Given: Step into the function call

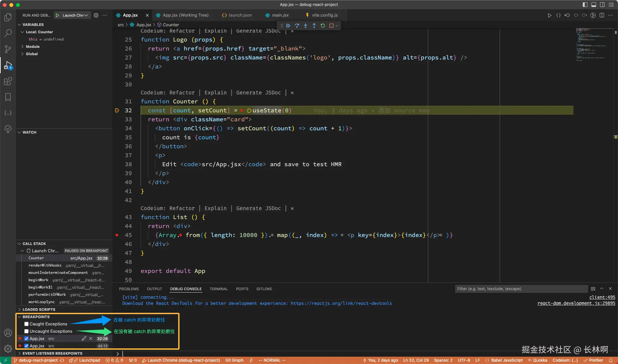Looking at the screenshot, I should 306,26.
